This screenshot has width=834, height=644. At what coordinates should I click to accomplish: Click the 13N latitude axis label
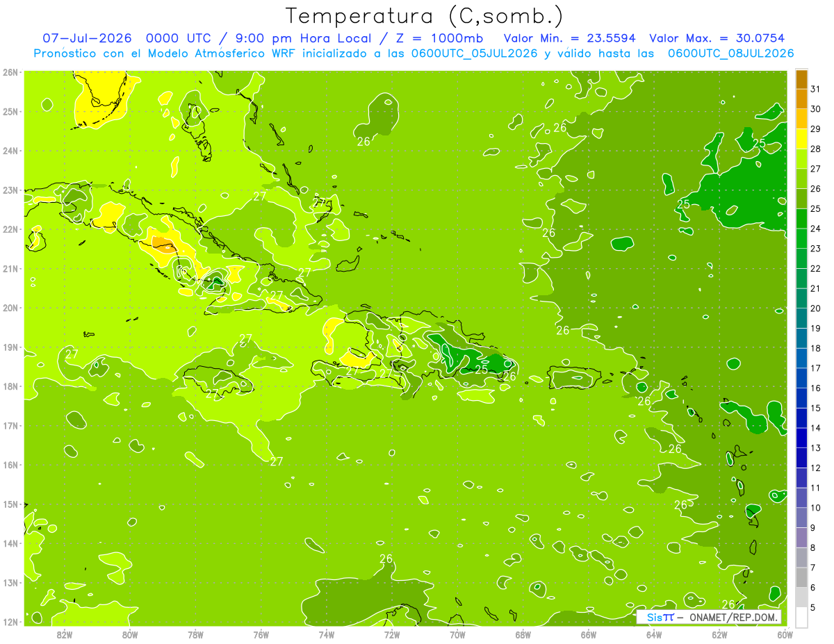(10, 582)
